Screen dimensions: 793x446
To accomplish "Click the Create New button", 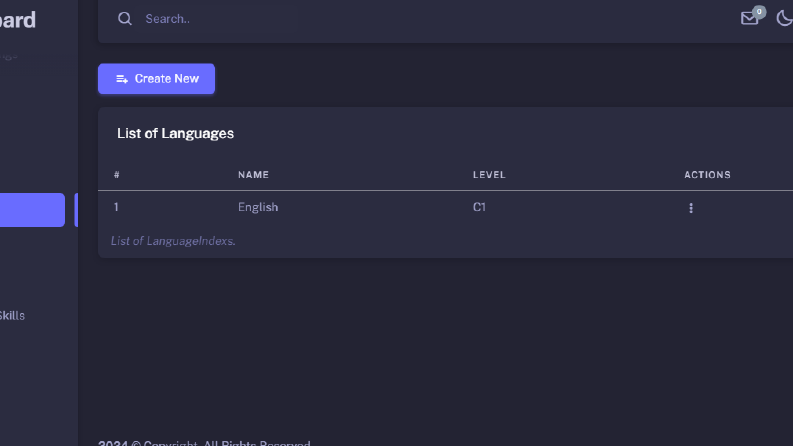I will click(156, 79).
